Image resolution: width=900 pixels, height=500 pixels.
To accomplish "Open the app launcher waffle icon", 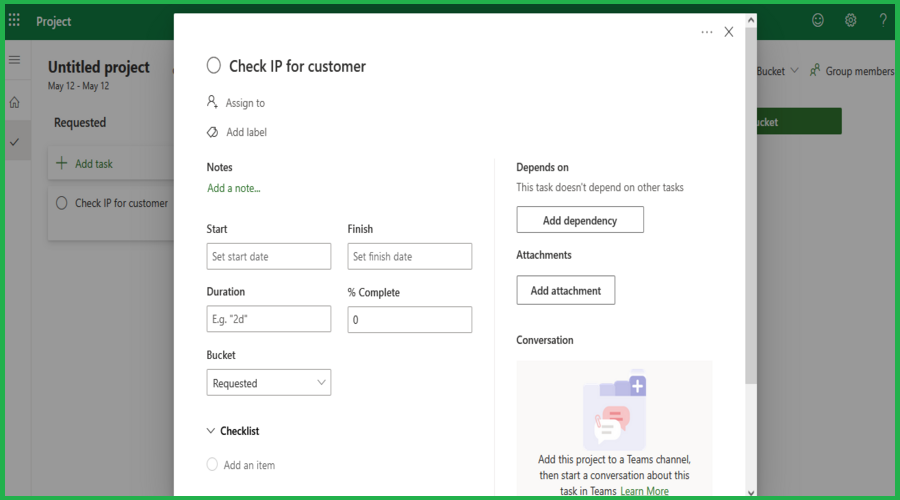I will pyautogui.click(x=14, y=21).
